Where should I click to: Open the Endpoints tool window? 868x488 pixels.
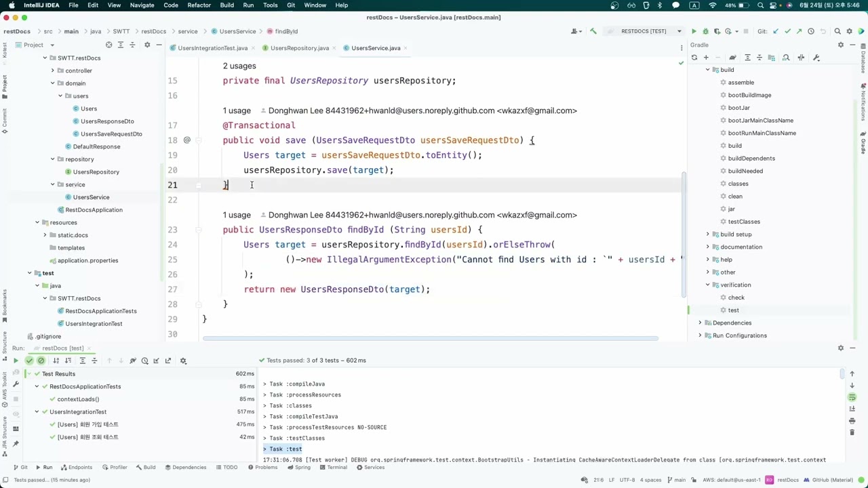click(75, 468)
